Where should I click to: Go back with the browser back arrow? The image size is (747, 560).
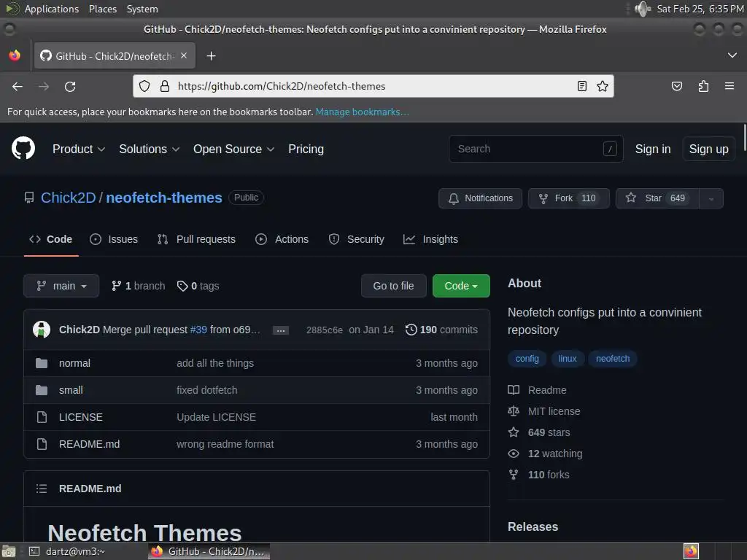(x=18, y=87)
